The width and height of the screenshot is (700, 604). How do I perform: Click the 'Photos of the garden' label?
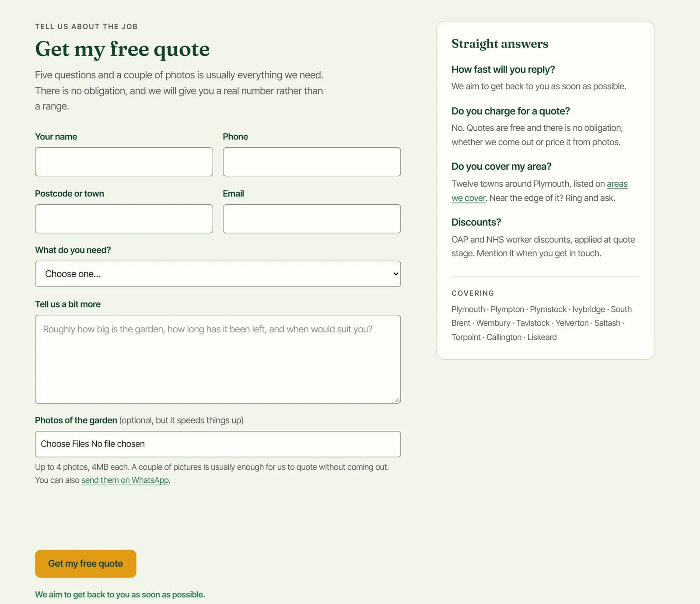pyautogui.click(x=76, y=420)
